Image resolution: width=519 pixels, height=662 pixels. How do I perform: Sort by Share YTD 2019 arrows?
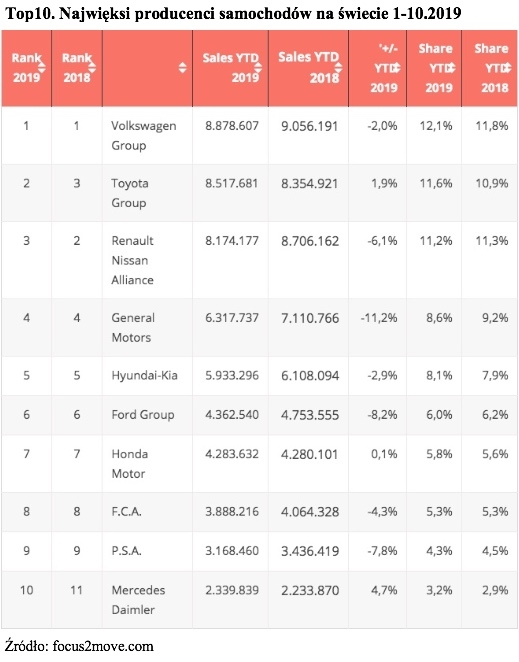click(x=451, y=68)
